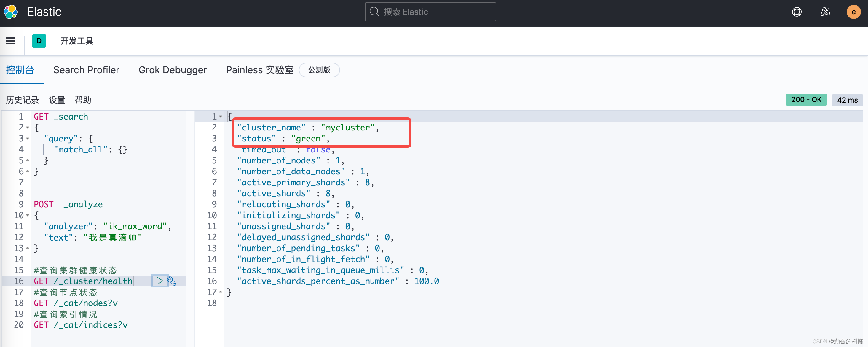
Task: Open the help lifebuoy icon
Action: click(797, 12)
